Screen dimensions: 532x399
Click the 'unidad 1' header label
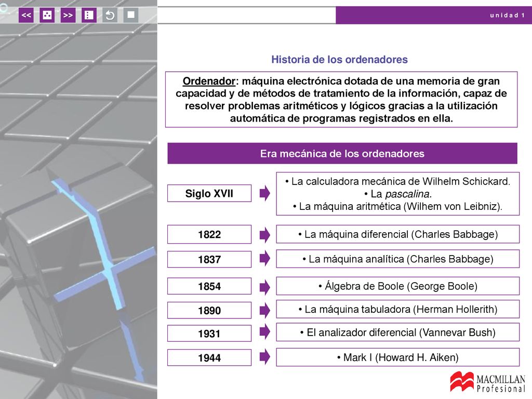click(x=507, y=15)
